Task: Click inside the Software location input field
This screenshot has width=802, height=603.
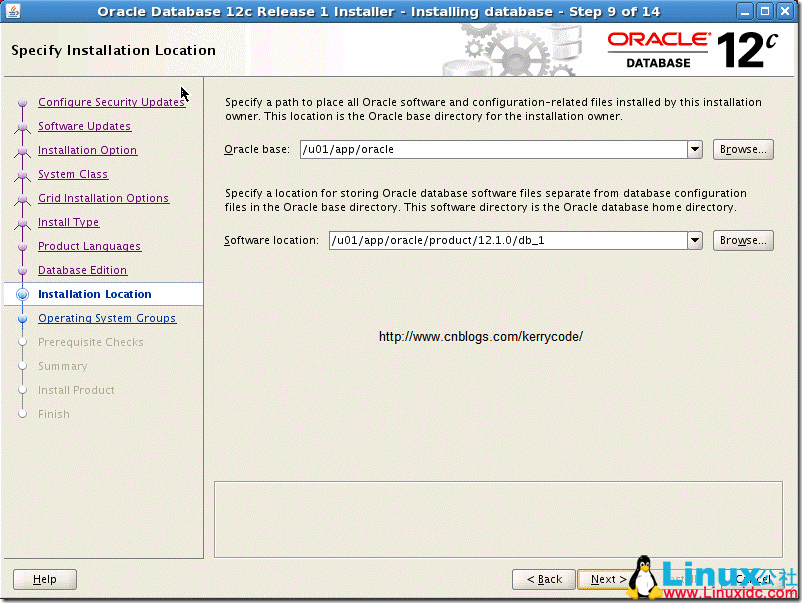Action: pyautogui.click(x=500, y=240)
